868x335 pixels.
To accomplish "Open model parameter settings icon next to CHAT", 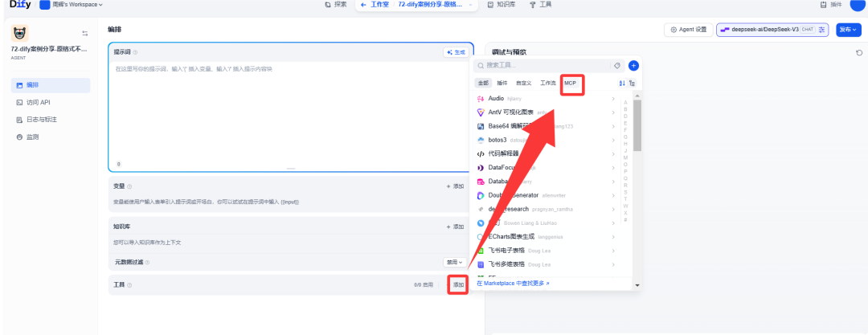I will pyautogui.click(x=822, y=30).
